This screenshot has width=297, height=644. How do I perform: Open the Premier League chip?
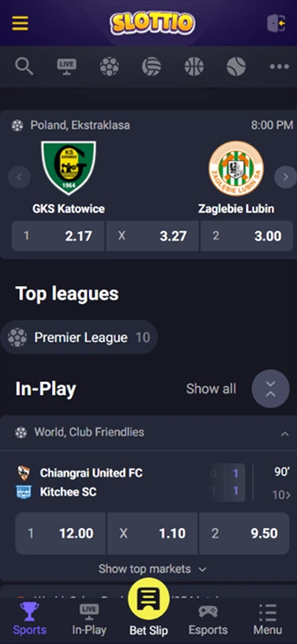79,337
